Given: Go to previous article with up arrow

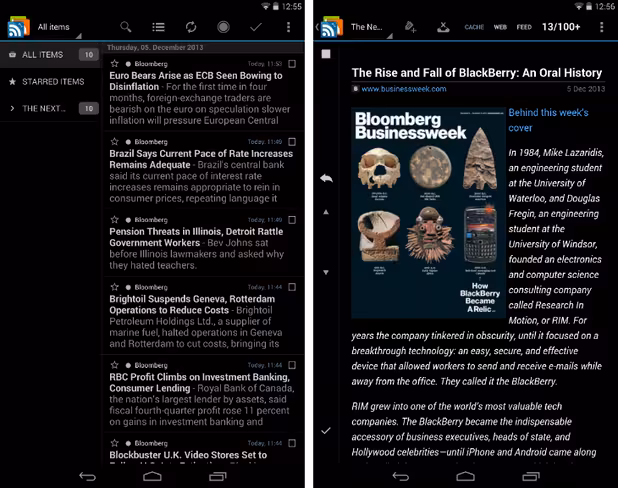Looking at the screenshot, I should click(x=326, y=212).
